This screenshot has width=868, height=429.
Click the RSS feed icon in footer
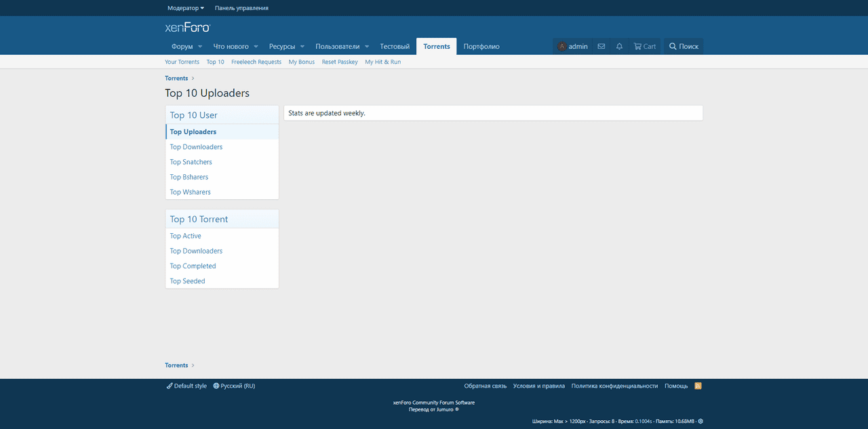pyautogui.click(x=698, y=386)
